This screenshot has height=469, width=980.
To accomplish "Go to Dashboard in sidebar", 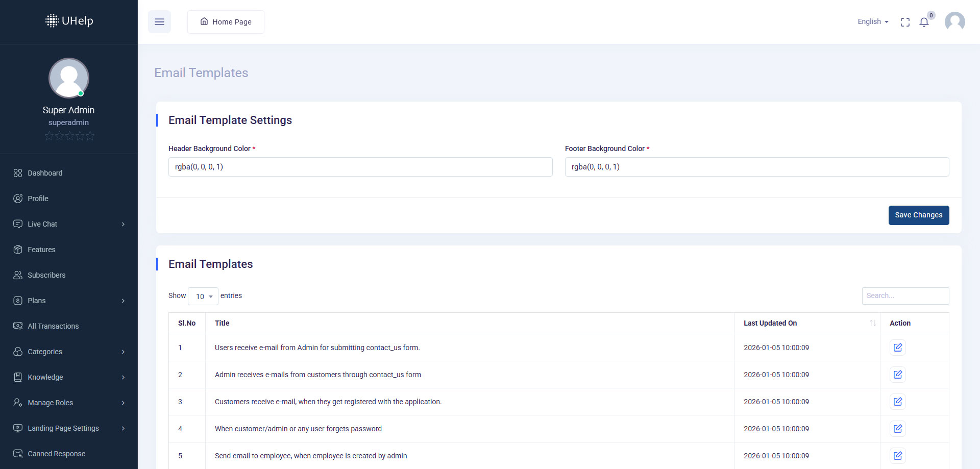I will pos(45,173).
